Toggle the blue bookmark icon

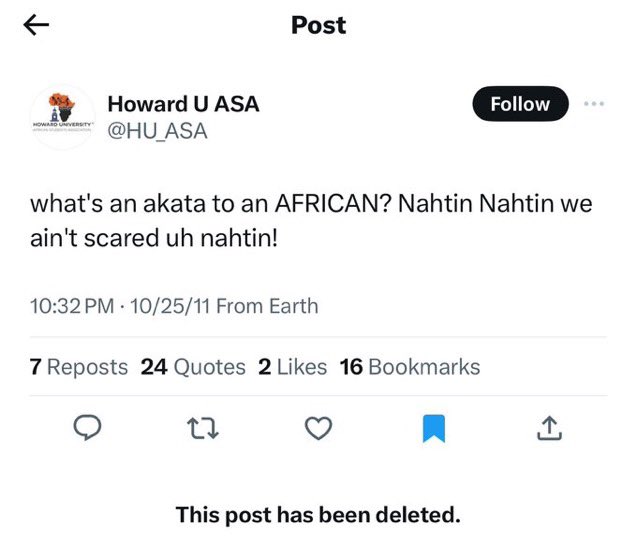(434, 428)
